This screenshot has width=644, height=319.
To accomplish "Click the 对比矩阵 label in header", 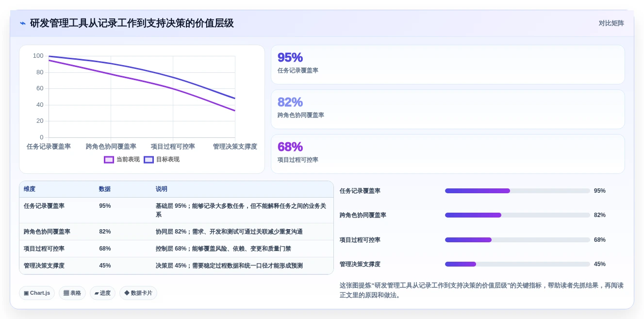I will click(611, 23).
